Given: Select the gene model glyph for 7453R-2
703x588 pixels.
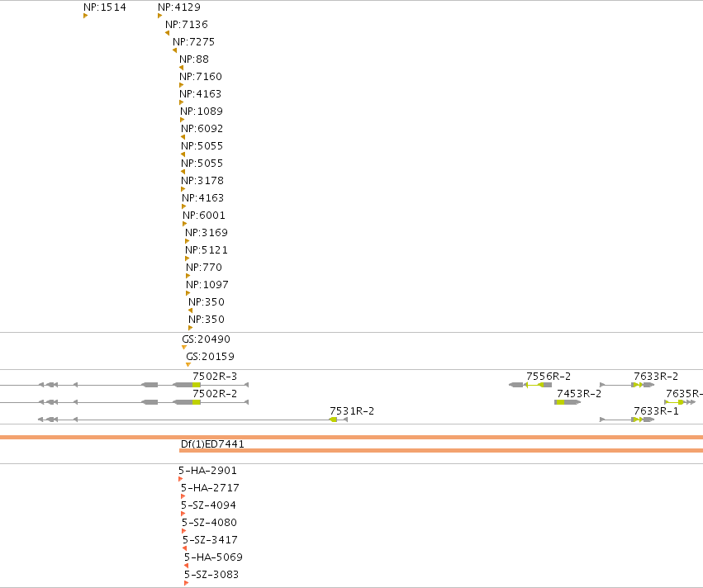Looking at the screenshot, I should coord(568,402).
